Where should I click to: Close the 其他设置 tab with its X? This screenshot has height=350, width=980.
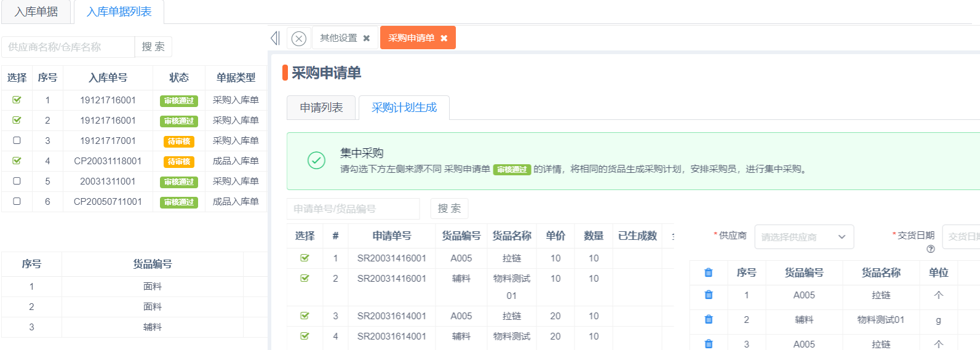coord(367,38)
